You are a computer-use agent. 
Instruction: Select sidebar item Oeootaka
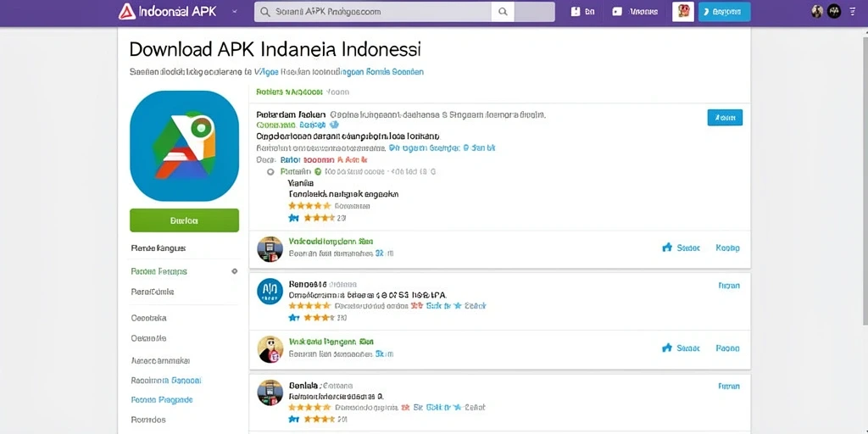tap(149, 318)
